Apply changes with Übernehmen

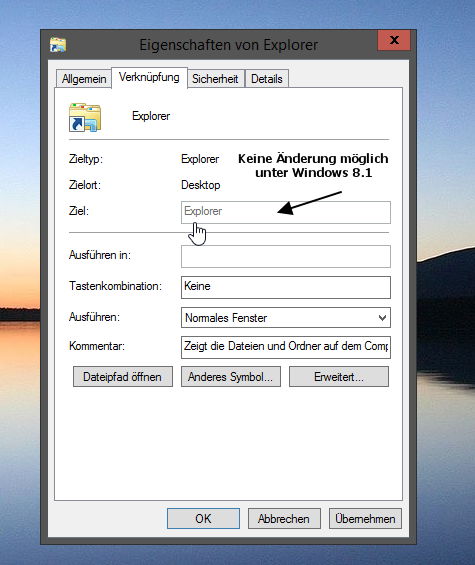[x=365, y=519]
